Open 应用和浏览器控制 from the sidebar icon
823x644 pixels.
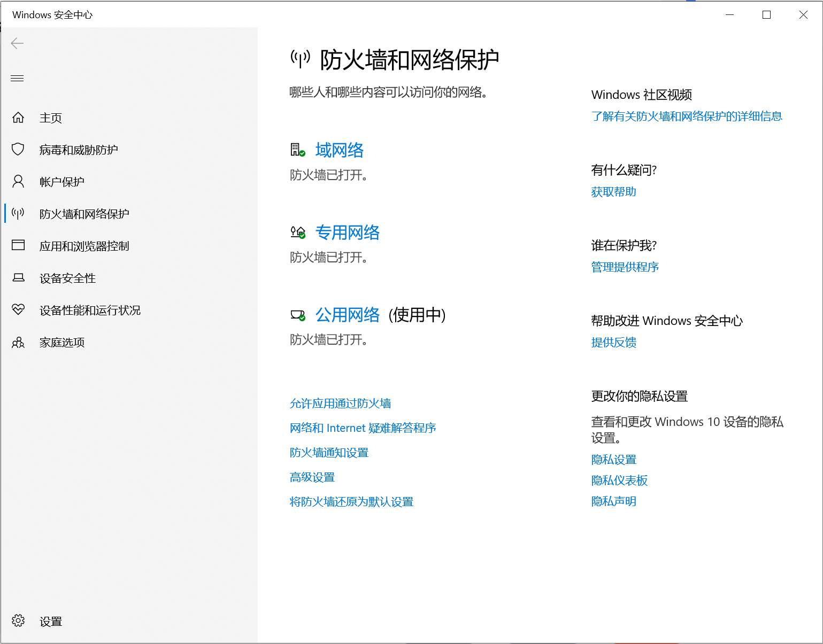tap(18, 245)
